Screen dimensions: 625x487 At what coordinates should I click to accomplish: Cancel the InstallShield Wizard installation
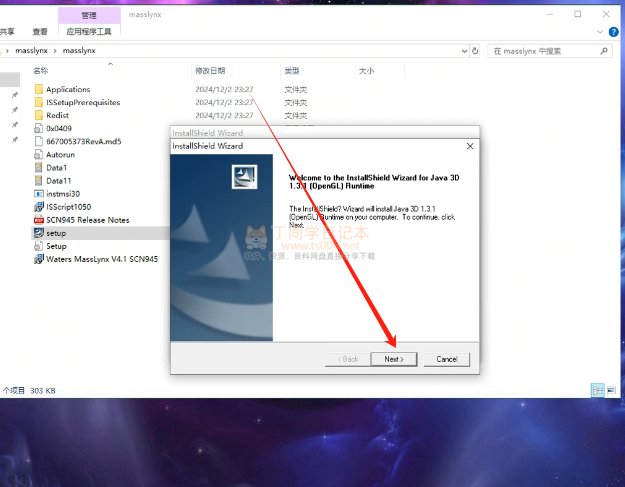tap(446, 359)
